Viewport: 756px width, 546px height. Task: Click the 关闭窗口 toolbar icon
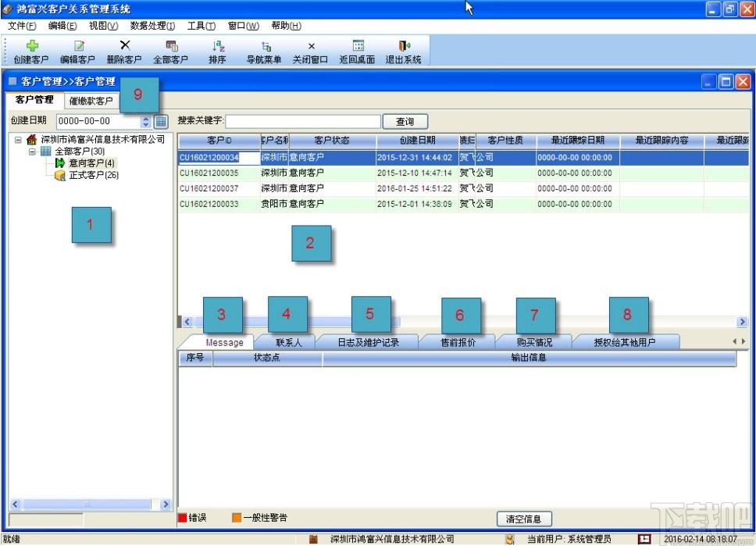click(312, 46)
